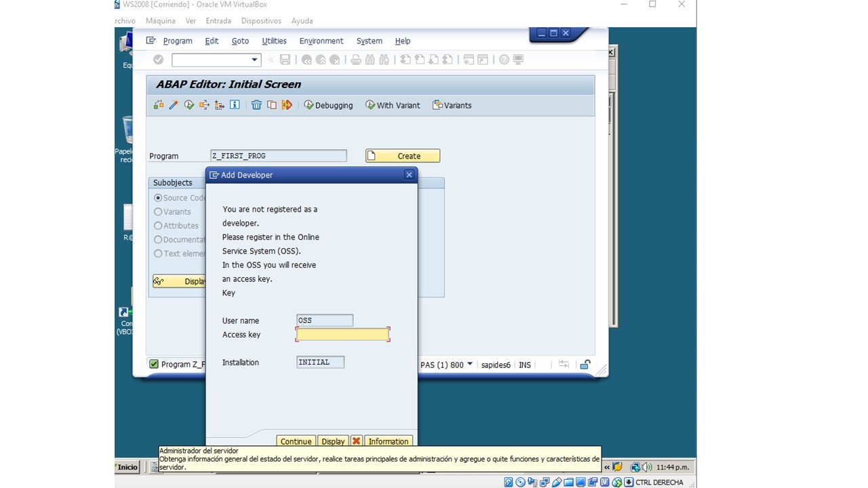Select the Source Code radio button
The width and height of the screenshot is (868, 488).
click(158, 198)
